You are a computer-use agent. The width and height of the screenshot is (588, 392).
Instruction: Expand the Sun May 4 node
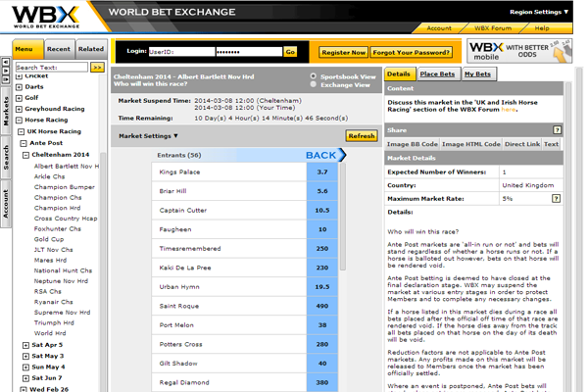[x=25, y=367]
